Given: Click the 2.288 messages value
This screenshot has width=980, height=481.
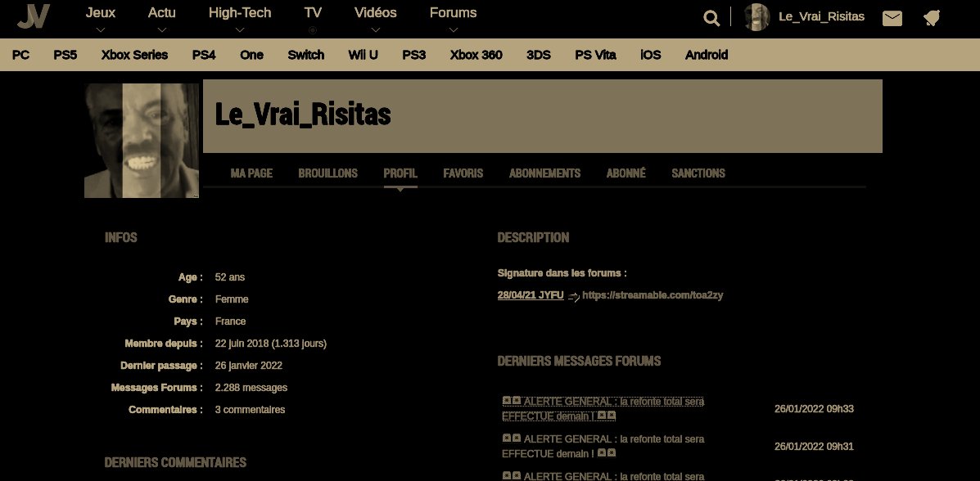Looking at the screenshot, I should (x=251, y=387).
